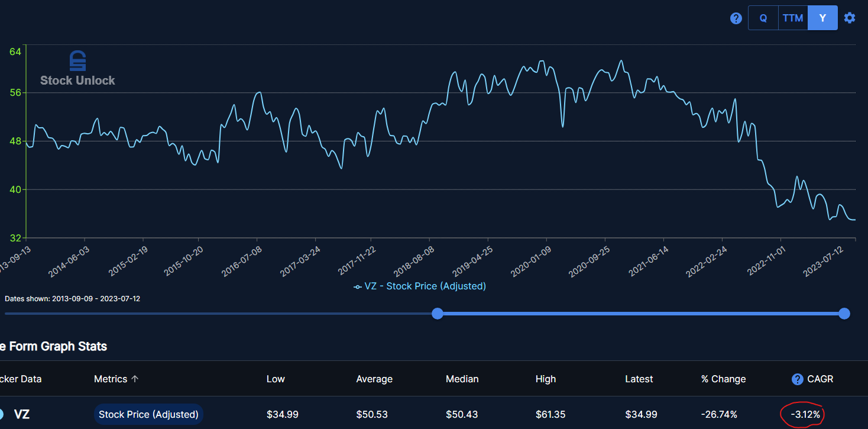The image size is (868, 429).
Task: Click the 2014-06-03 x-axis date label
Action: 69,261
